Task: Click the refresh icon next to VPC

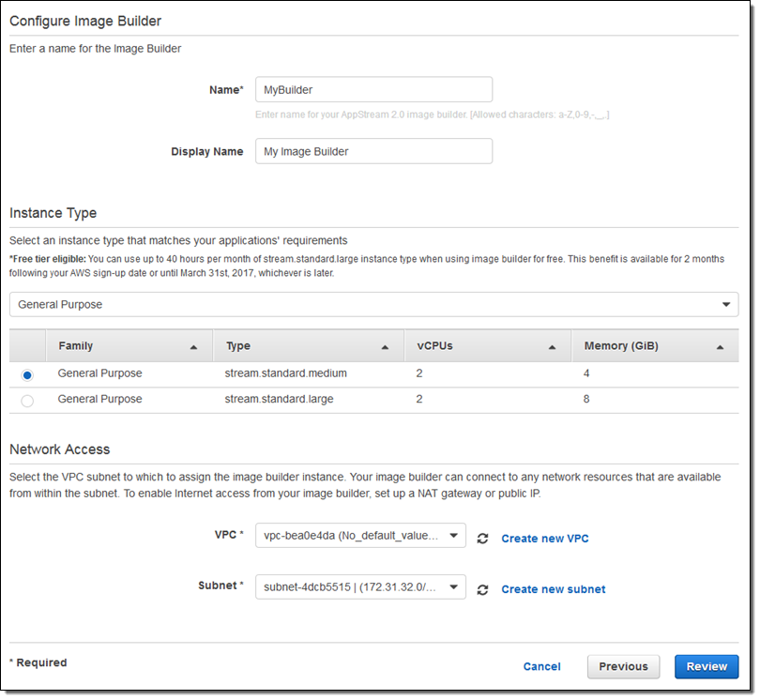Action: [483, 539]
